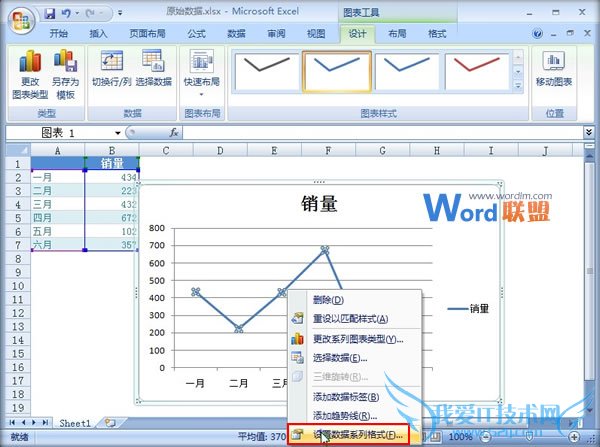Open 选择数据 in the ribbon
600x447 pixels.
(153, 68)
